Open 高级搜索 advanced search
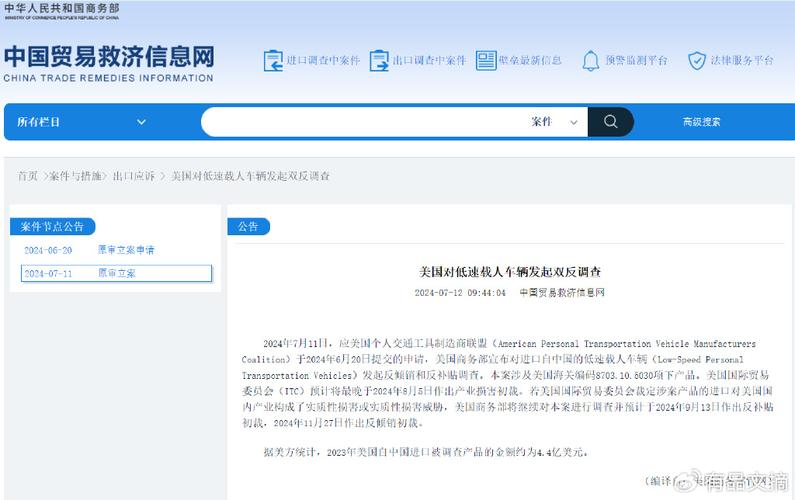 pos(701,122)
